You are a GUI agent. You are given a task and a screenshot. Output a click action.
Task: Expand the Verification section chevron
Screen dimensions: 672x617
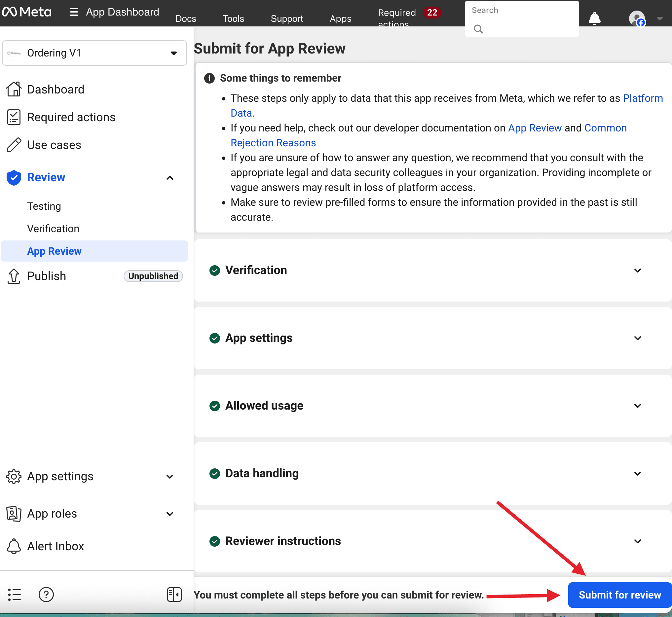click(x=637, y=271)
